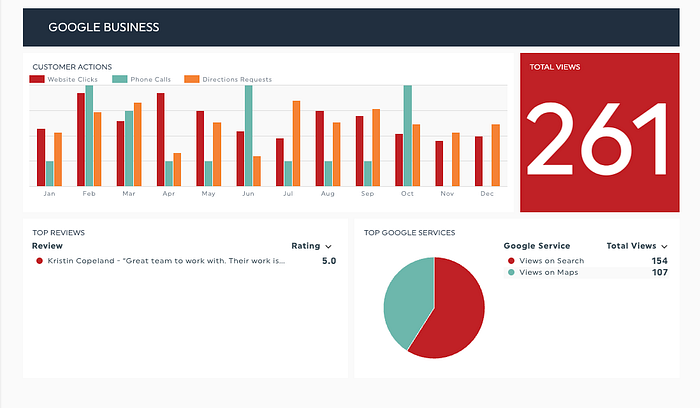Toggle Website Clicks legend swatch
The image size is (700, 408).
37,79
